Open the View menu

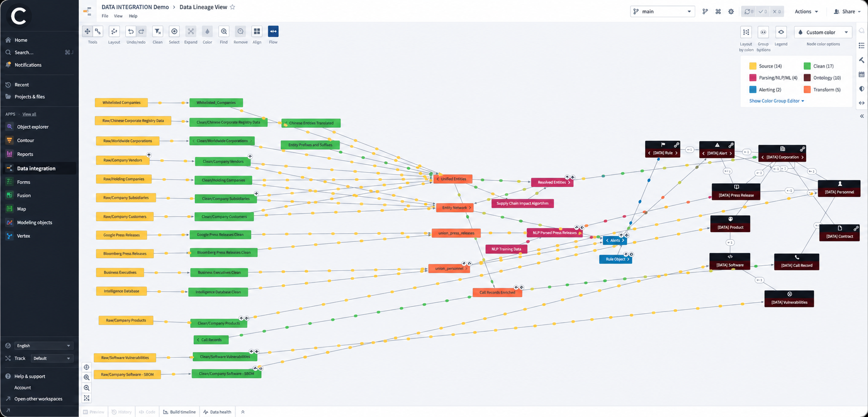[x=118, y=16]
